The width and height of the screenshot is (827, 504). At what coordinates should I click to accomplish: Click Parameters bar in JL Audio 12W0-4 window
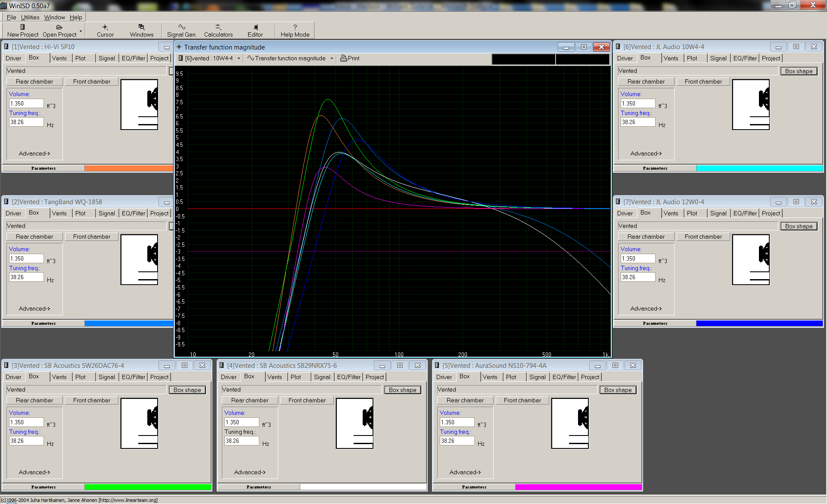click(655, 323)
